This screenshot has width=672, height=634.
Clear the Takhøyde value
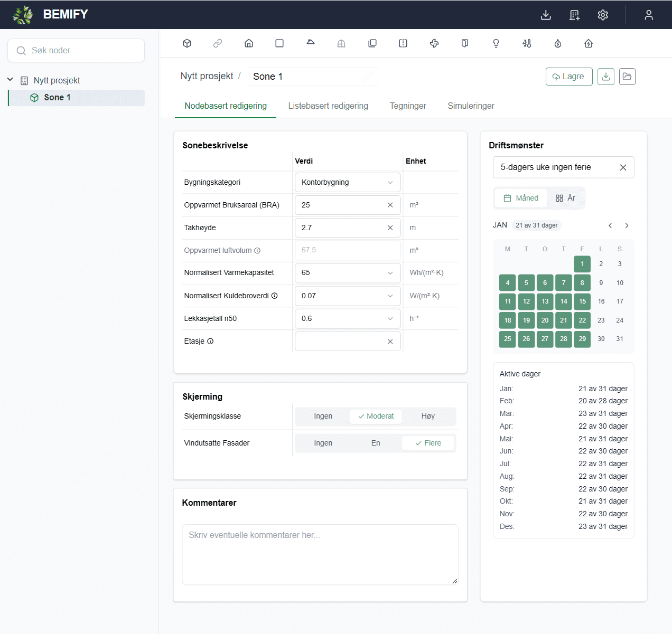[390, 228]
